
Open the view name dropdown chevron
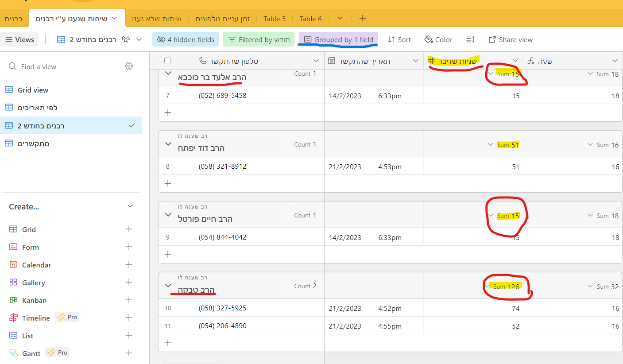[x=139, y=39]
